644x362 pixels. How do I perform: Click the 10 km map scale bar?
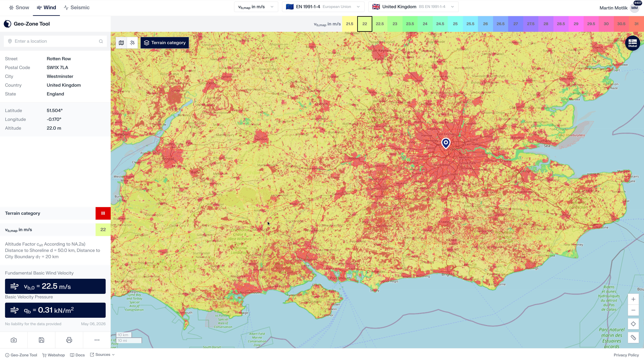pyautogui.click(x=124, y=335)
